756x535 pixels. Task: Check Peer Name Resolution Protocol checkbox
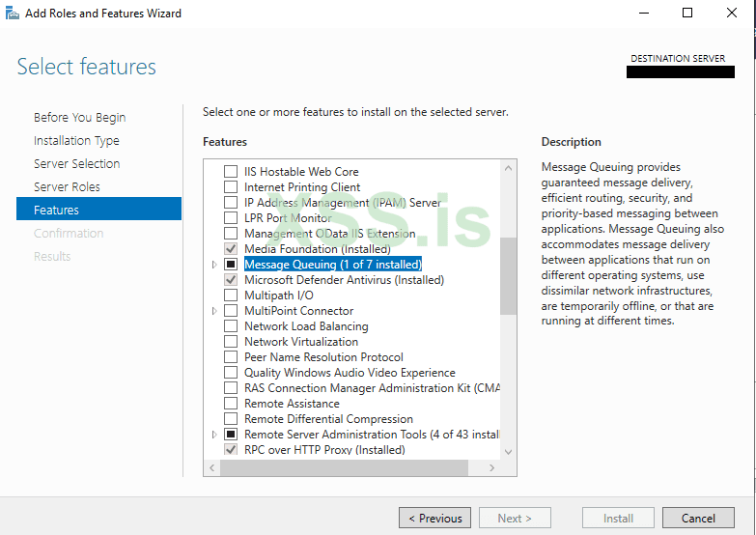point(231,357)
